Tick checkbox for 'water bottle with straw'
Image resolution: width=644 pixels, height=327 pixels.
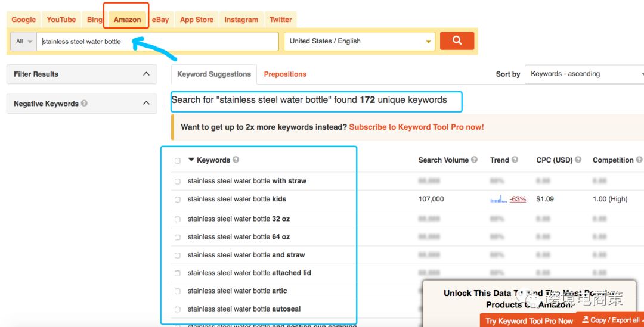pyautogui.click(x=178, y=181)
